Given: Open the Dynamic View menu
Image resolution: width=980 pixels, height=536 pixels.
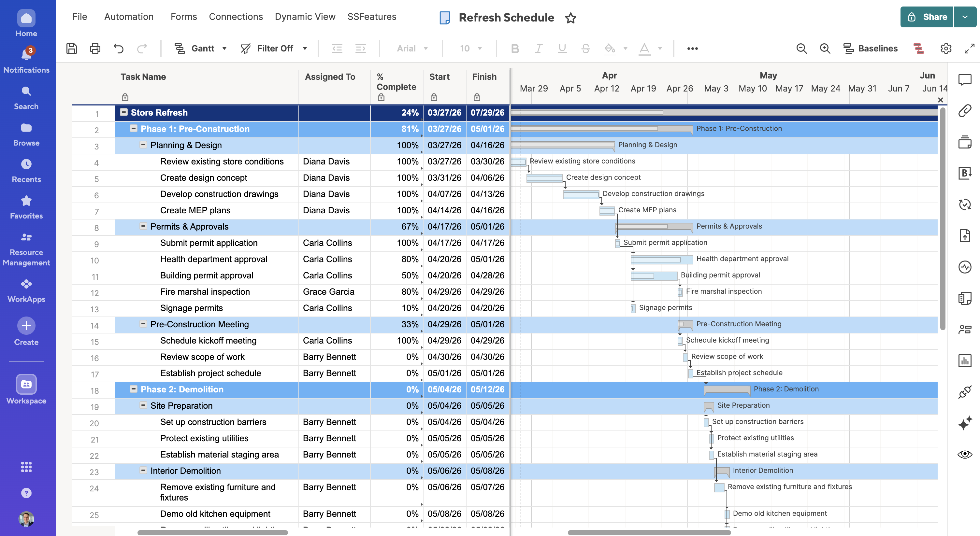Looking at the screenshot, I should [x=305, y=17].
